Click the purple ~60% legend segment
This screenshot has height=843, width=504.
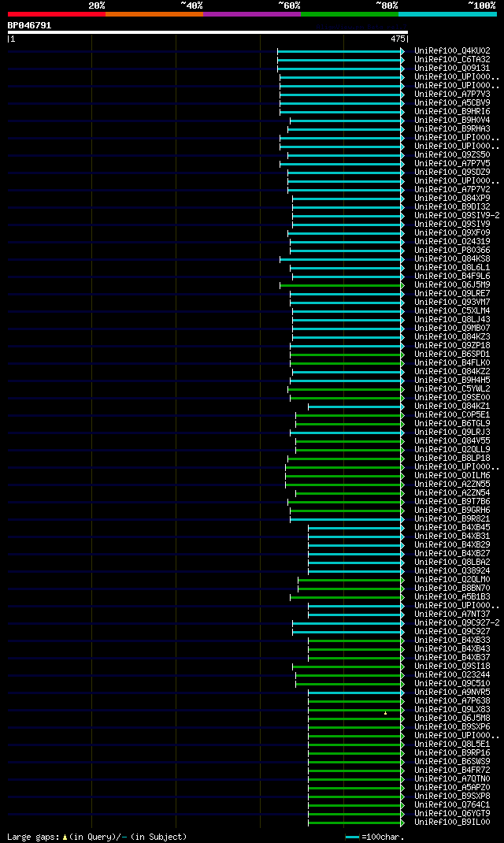point(252,14)
